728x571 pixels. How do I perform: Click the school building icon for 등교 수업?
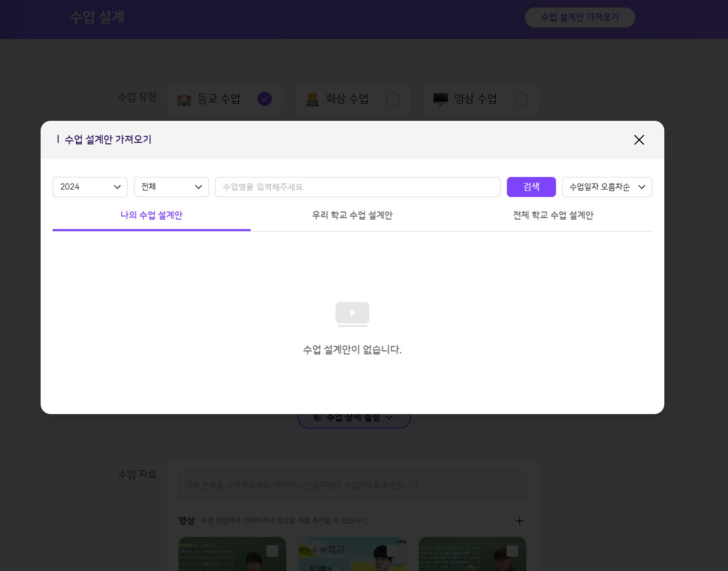click(184, 99)
